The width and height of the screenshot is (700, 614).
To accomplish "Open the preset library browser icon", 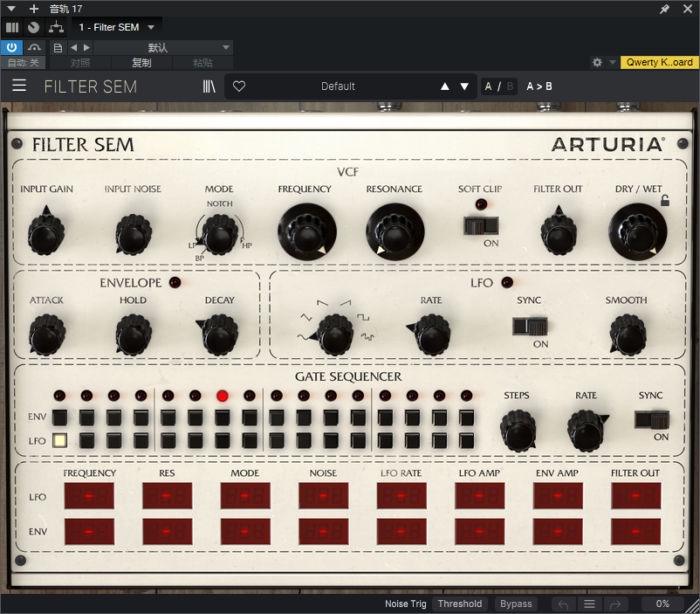I will coord(209,86).
